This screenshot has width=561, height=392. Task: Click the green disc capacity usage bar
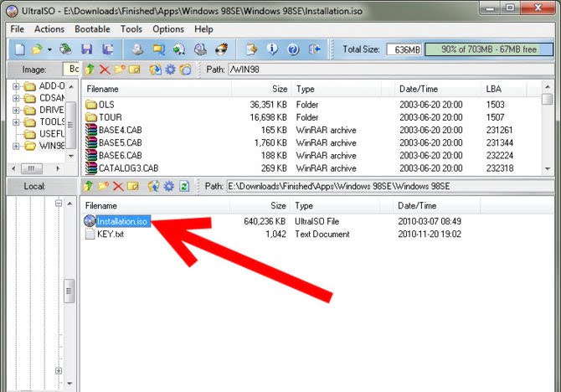[x=488, y=50]
